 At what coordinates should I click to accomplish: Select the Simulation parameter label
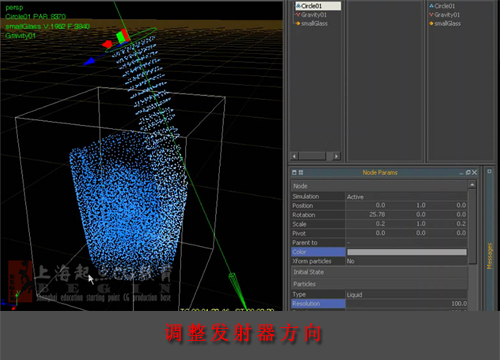click(306, 196)
